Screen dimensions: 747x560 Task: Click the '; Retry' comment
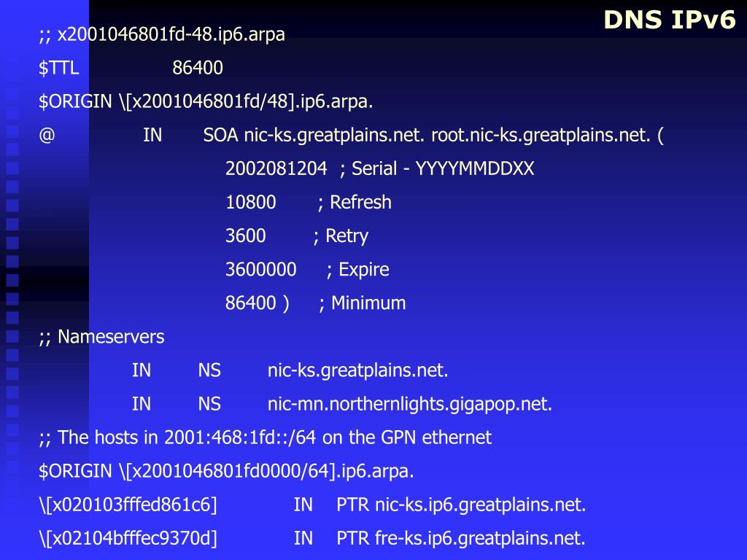[x=341, y=236]
